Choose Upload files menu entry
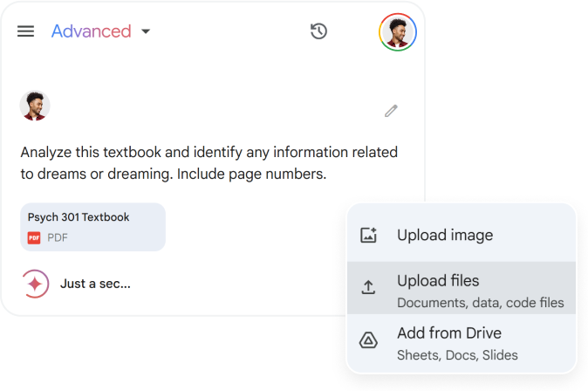 [x=462, y=288]
